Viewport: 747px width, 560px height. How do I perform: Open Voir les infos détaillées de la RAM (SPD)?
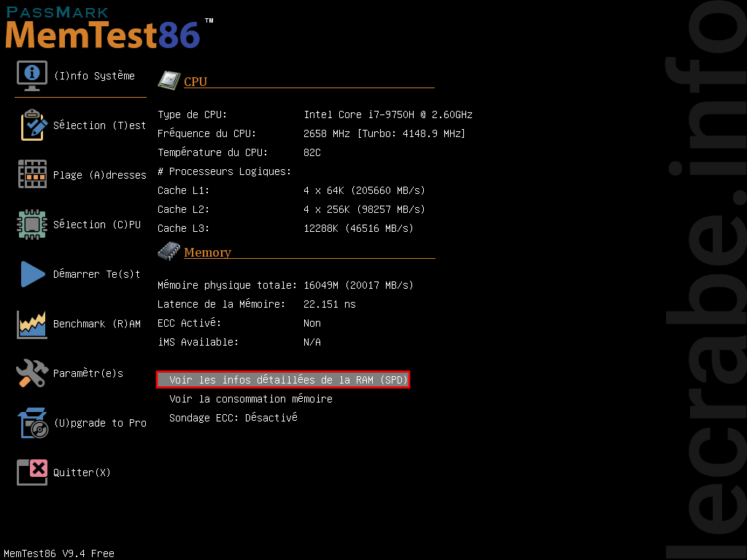click(x=283, y=379)
